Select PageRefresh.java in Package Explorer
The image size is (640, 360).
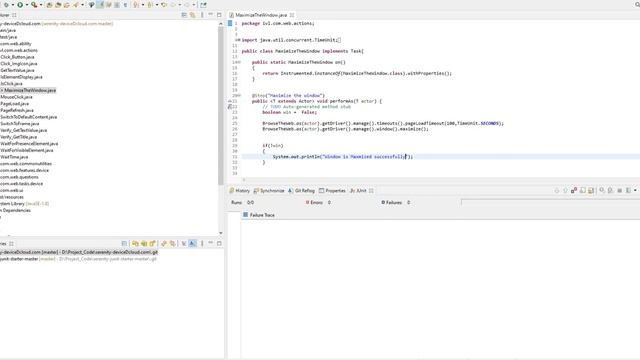(x=17, y=110)
